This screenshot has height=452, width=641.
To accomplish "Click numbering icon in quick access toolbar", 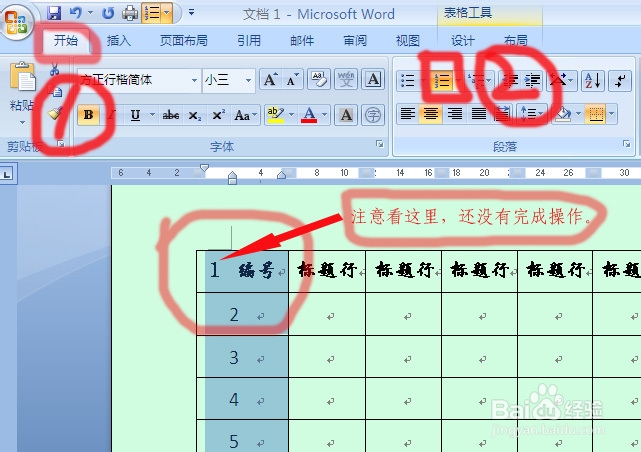I will click(152, 13).
